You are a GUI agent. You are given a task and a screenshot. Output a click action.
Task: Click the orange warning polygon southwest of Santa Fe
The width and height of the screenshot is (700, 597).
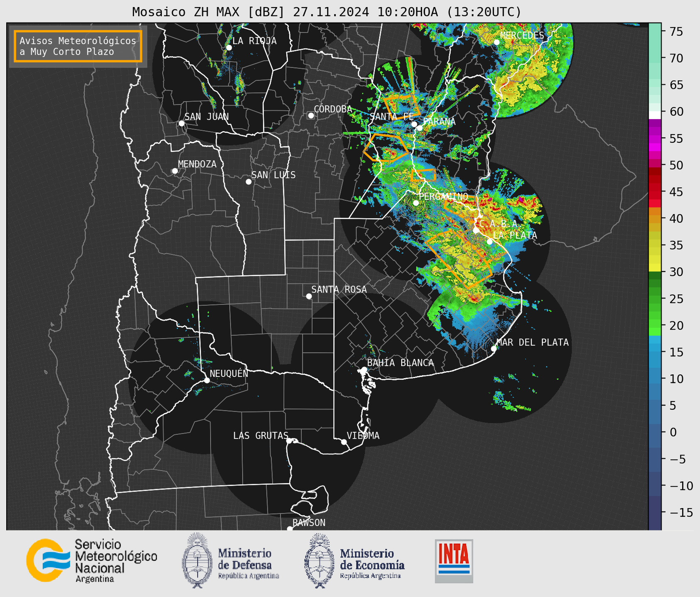click(x=386, y=147)
